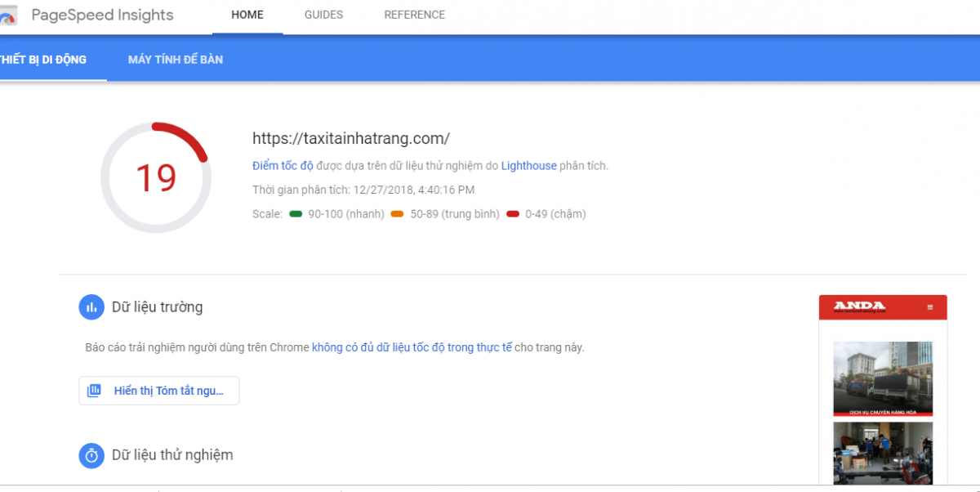
Task: Click the green 90-100 scale indicator
Action: coord(296,214)
